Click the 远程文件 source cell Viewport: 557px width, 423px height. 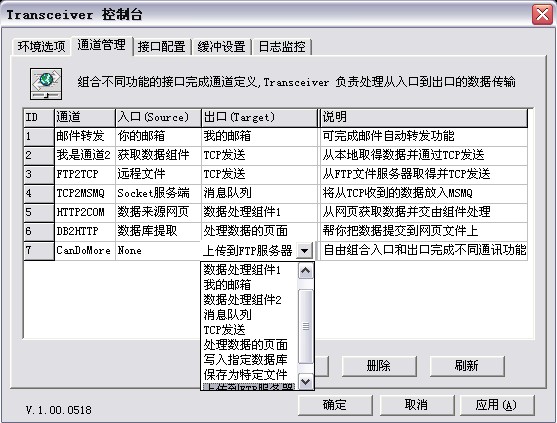pyautogui.click(x=158, y=175)
